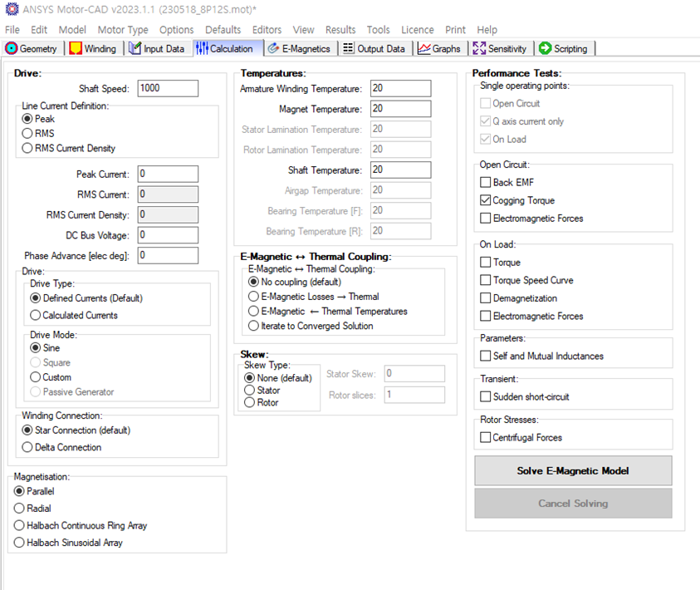
Task: Enable Torque Speed Curve test
Action: [485, 280]
